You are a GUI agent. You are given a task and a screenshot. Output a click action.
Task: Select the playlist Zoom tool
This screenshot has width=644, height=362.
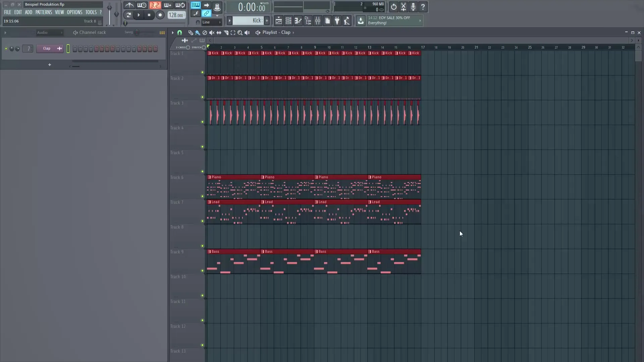point(240,33)
